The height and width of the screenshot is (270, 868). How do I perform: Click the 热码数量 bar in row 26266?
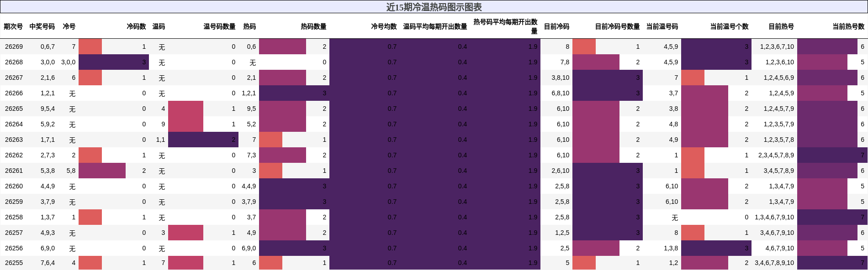point(294,93)
